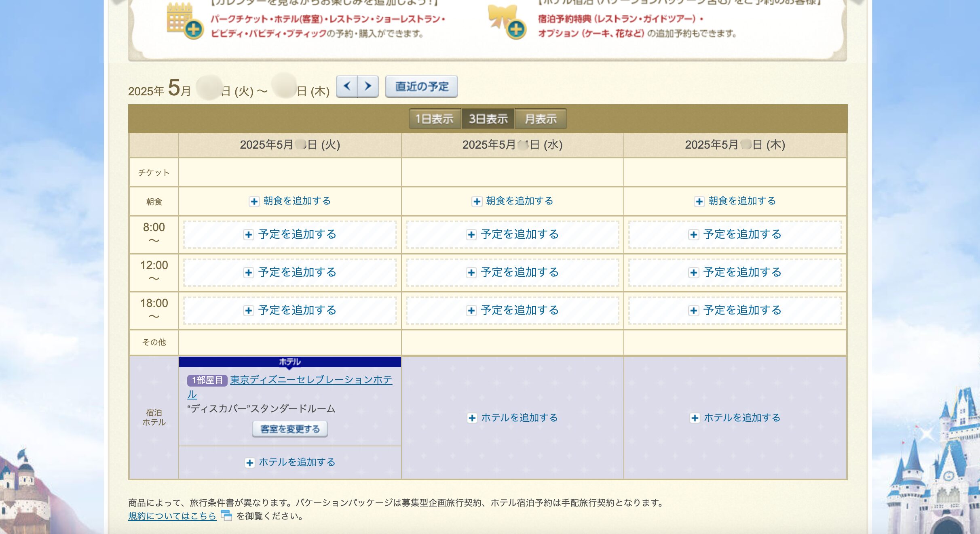Switch to 1日表示 tab
Screen dimensions: 980x534
pos(435,119)
